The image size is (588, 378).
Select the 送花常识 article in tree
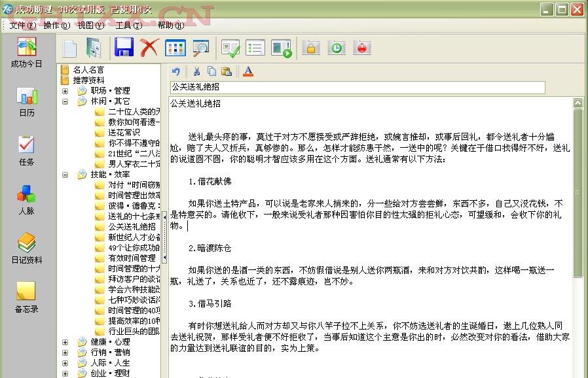[x=124, y=132]
